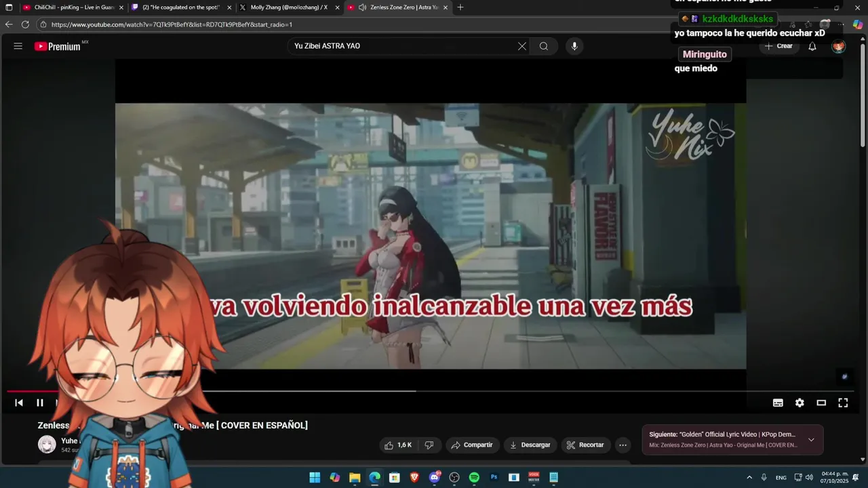
Task: Mute the Zenless Zone Zero tab audio
Action: 363,7
